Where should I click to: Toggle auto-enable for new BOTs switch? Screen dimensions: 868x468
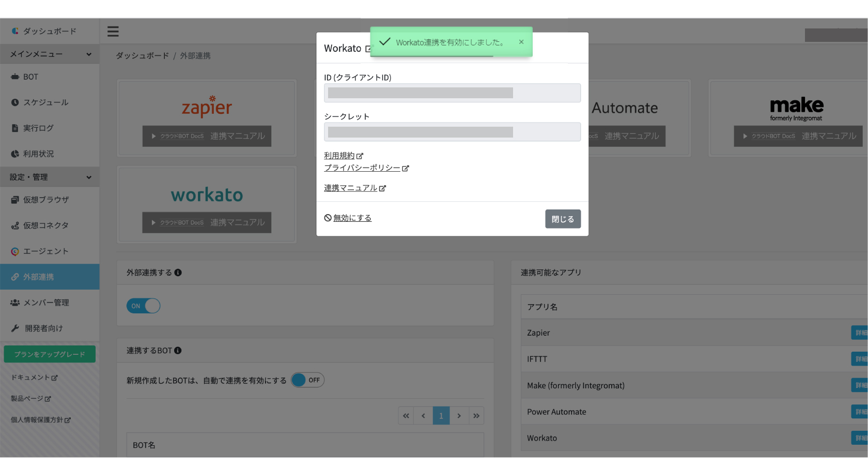click(307, 380)
